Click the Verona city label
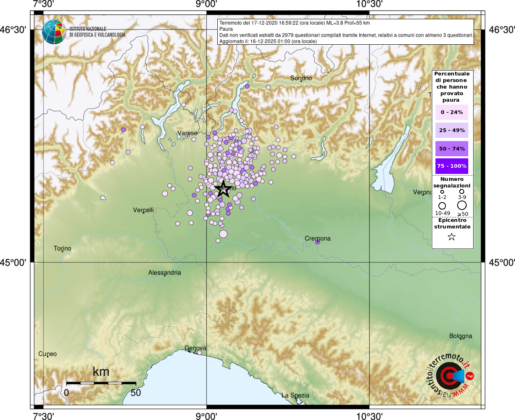Screen dimensions: 515x420 point(422,192)
